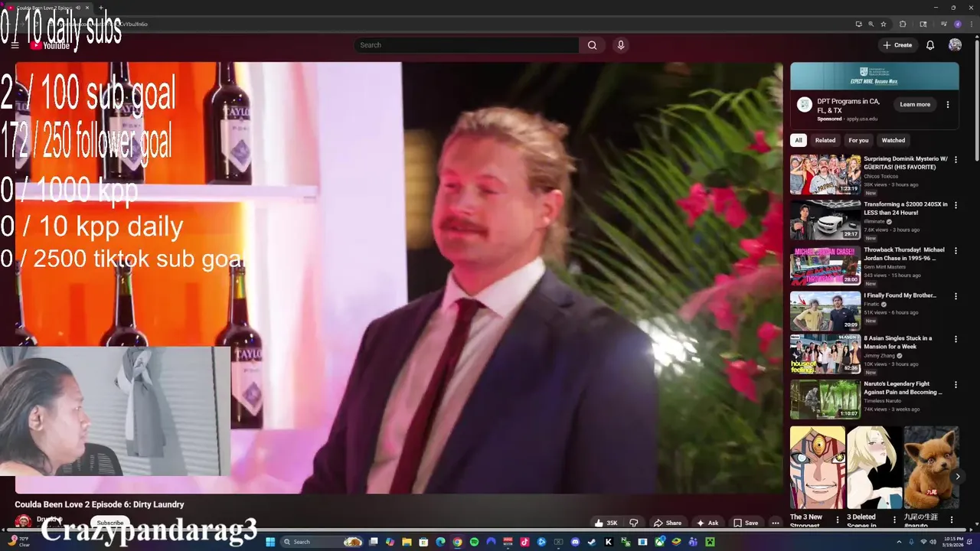Open the Transforming a $2000 240SX thumbnail
The height and width of the screenshot is (551, 980).
click(825, 220)
